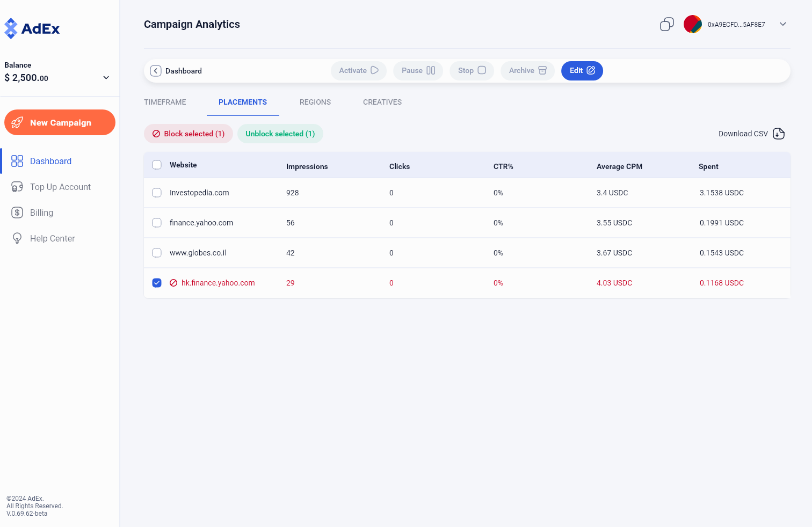This screenshot has width=812, height=527.
Task: Click the colorful account avatar
Action: coord(692,24)
